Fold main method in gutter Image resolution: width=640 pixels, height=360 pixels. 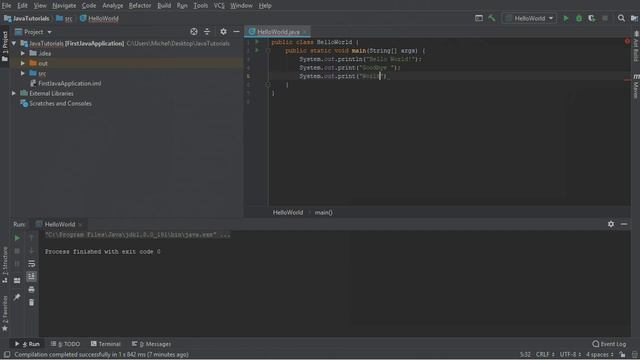pyautogui.click(x=268, y=51)
